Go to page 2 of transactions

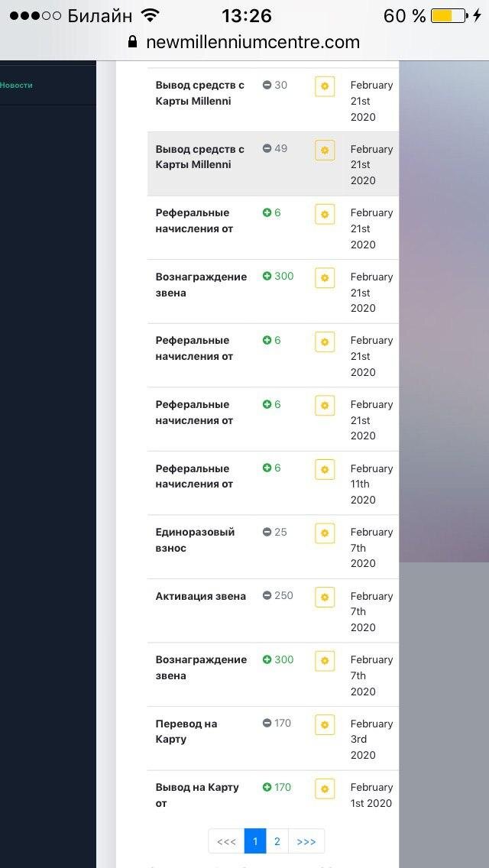[x=277, y=841]
